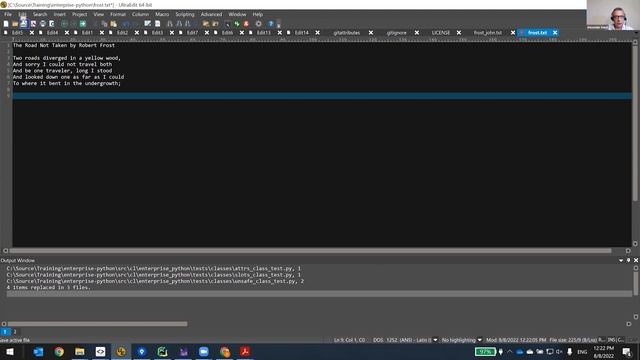Switch to the Edit7 file tab
Image resolution: width=640 pixels, height=360 pixels.
(192, 33)
